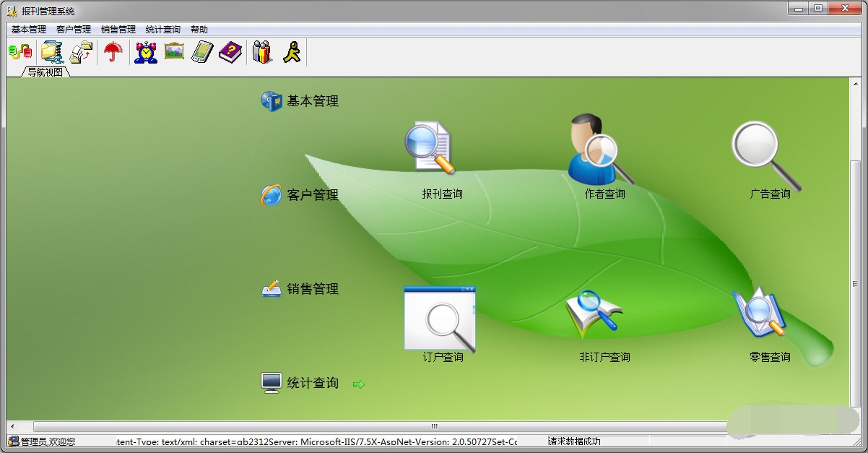Click the alarm clock toolbar icon
This screenshot has height=453, width=868.
point(146,52)
